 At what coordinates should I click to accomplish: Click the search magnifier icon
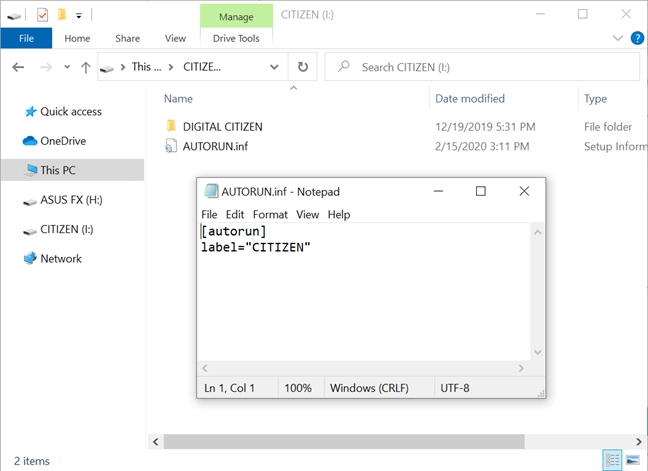pos(343,66)
